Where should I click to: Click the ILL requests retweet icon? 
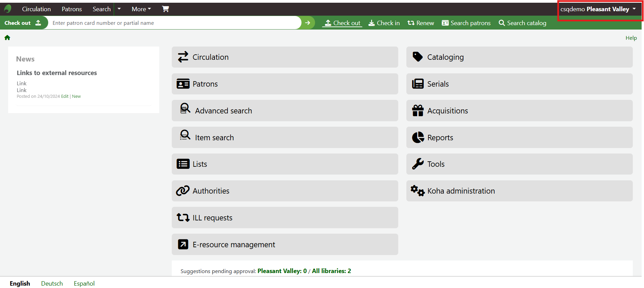click(183, 217)
